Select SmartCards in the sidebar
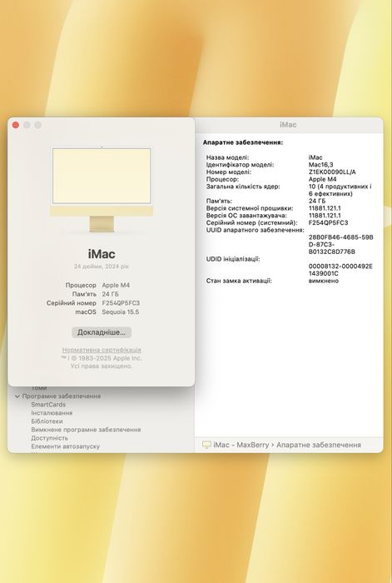 pos(48,405)
